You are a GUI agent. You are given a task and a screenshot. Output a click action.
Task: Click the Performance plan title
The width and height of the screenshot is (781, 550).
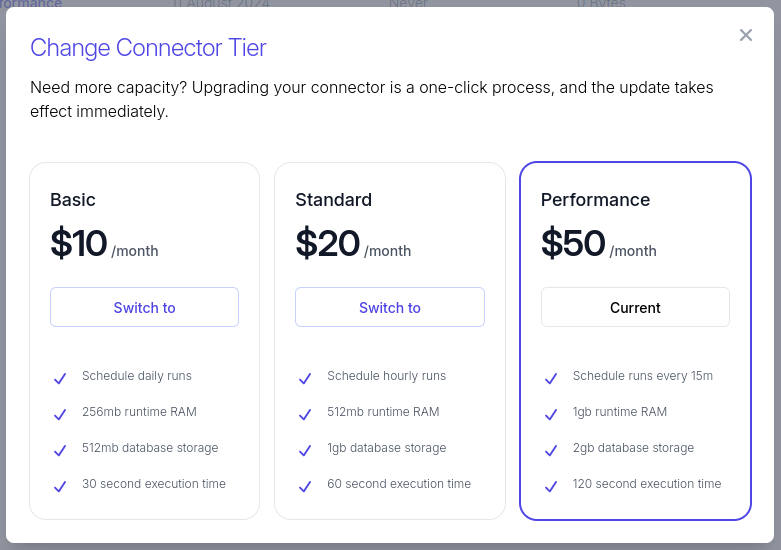tap(595, 200)
